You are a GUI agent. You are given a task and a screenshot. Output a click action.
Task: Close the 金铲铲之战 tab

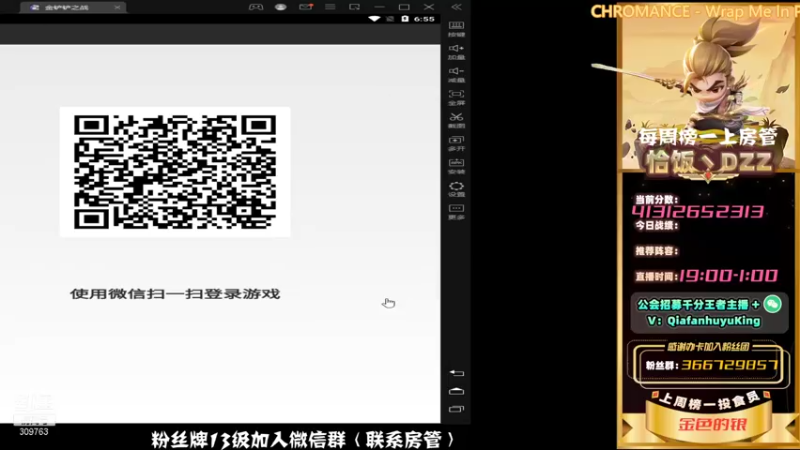click(117, 7)
